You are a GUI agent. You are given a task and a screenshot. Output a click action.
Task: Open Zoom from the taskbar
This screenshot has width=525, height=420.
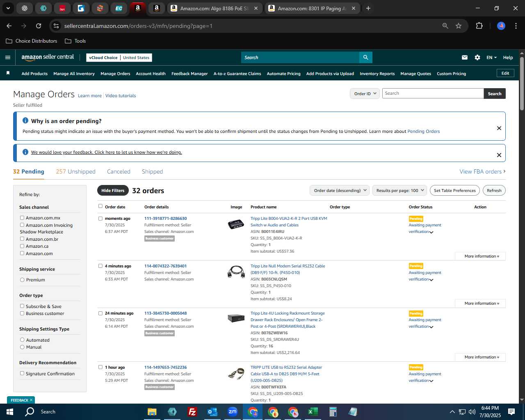coord(233,412)
